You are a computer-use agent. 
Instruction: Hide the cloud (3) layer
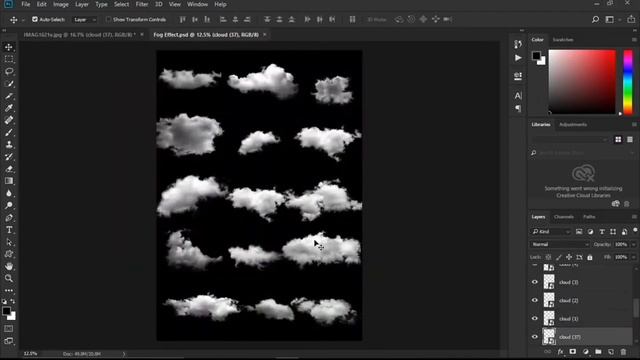click(x=535, y=282)
